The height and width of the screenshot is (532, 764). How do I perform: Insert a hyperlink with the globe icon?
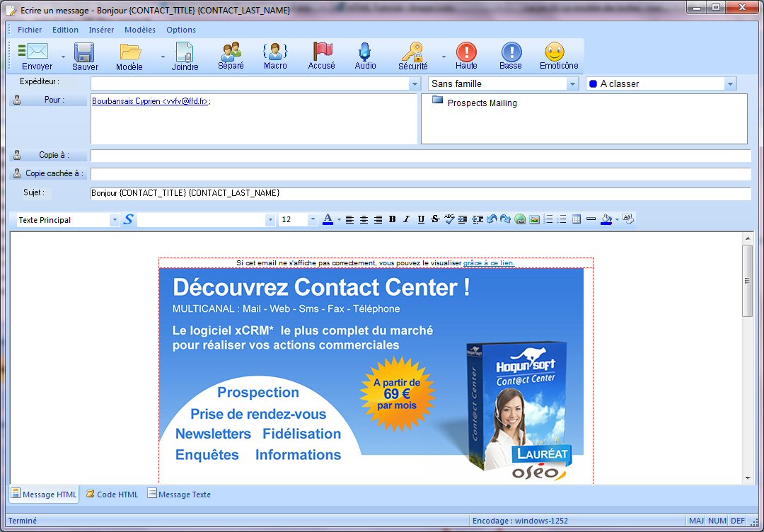pos(520,220)
